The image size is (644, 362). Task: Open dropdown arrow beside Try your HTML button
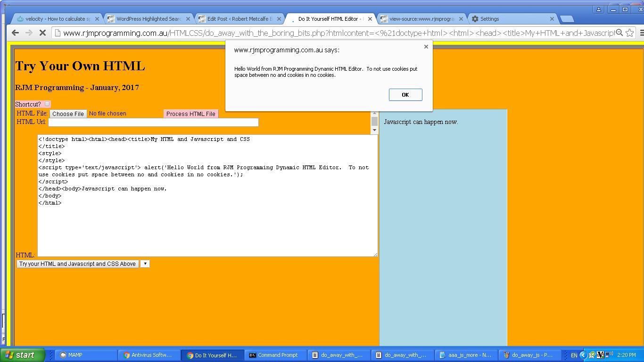point(145,263)
